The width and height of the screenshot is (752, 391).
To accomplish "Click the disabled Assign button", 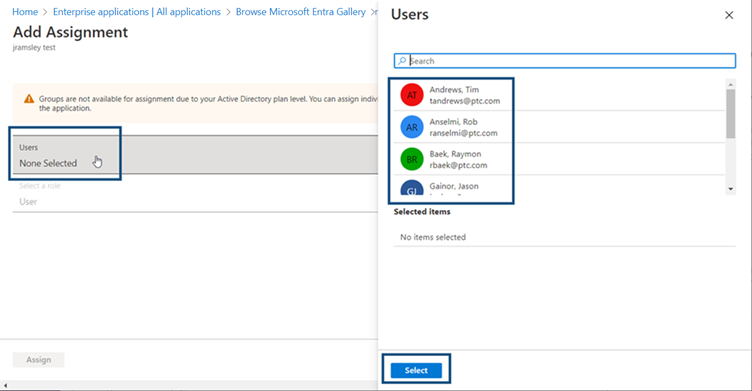I will click(x=38, y=360).
